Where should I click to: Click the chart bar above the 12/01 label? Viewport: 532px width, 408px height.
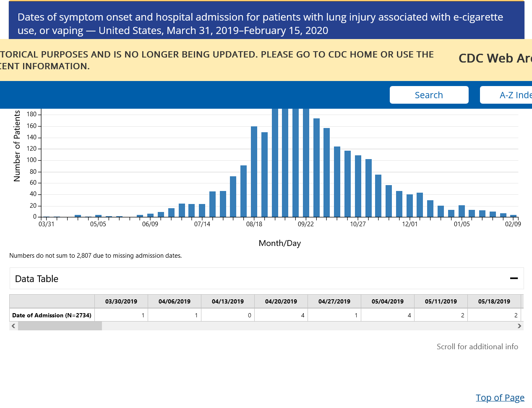click(x=410, y=206)
